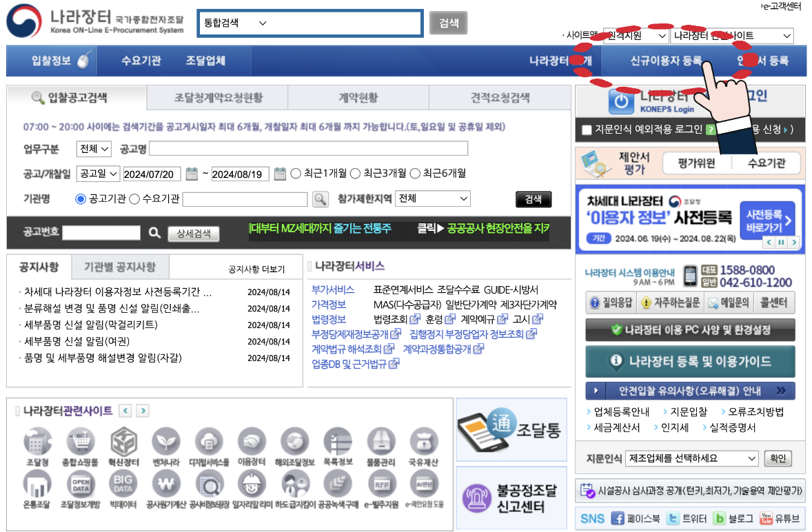Click the 나라장터 logo at top
812x532 pixels.
click(x=94, y=22)
